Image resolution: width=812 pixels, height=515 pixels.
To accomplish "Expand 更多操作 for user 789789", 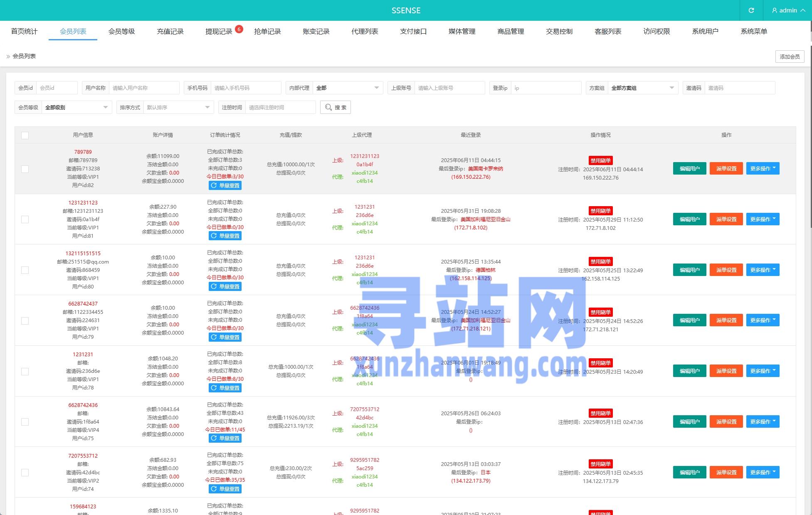I will tap(763, 168).
